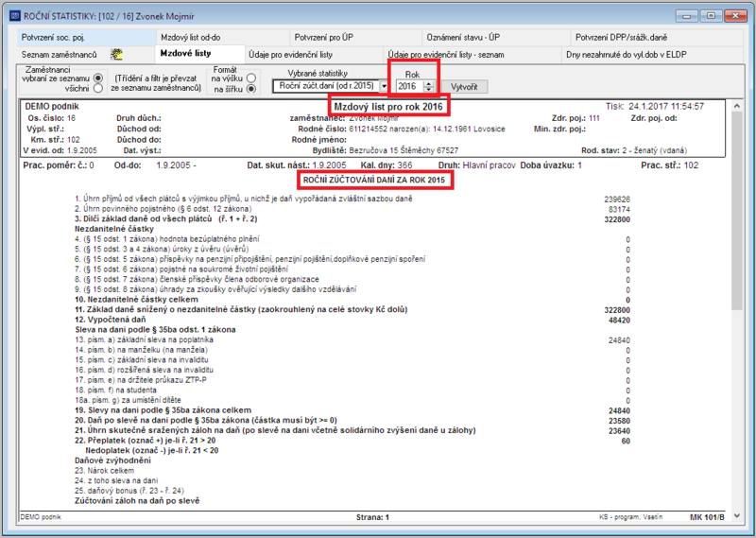Viewport: 756px width, 538px height.
Task: Switch to Seznam zaměstnanců tab
Action: (86, 55)
